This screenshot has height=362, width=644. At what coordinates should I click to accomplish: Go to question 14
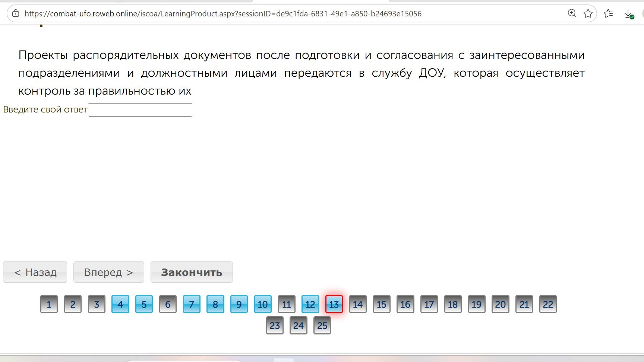click(x=358, y=304)
